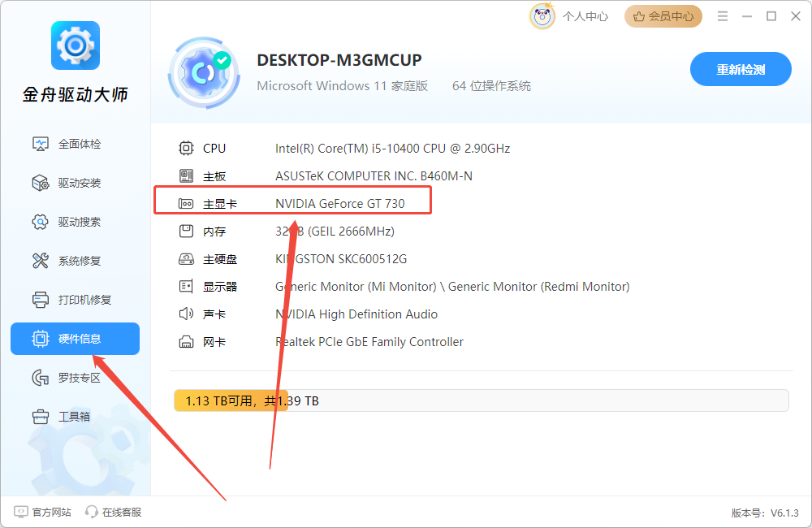Image resolution: width=812 pixels, height=528 pixels.
Task: Click the 内存 memory icon
Action: [x=186, y=231]
